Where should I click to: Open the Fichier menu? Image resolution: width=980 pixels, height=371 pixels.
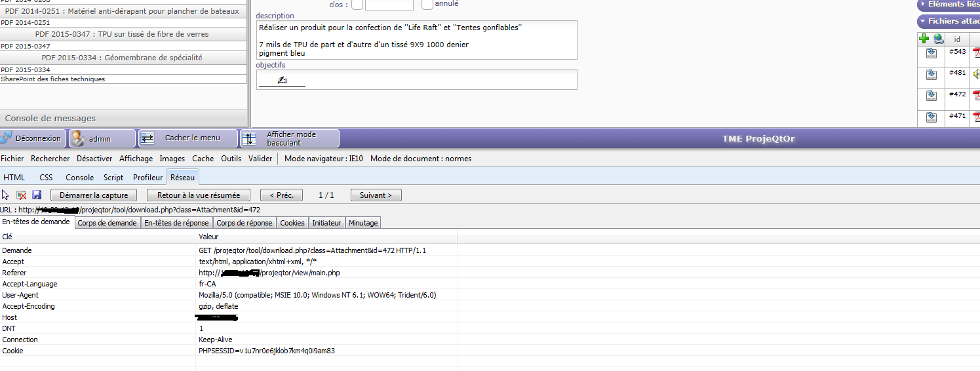coord(12,159)
